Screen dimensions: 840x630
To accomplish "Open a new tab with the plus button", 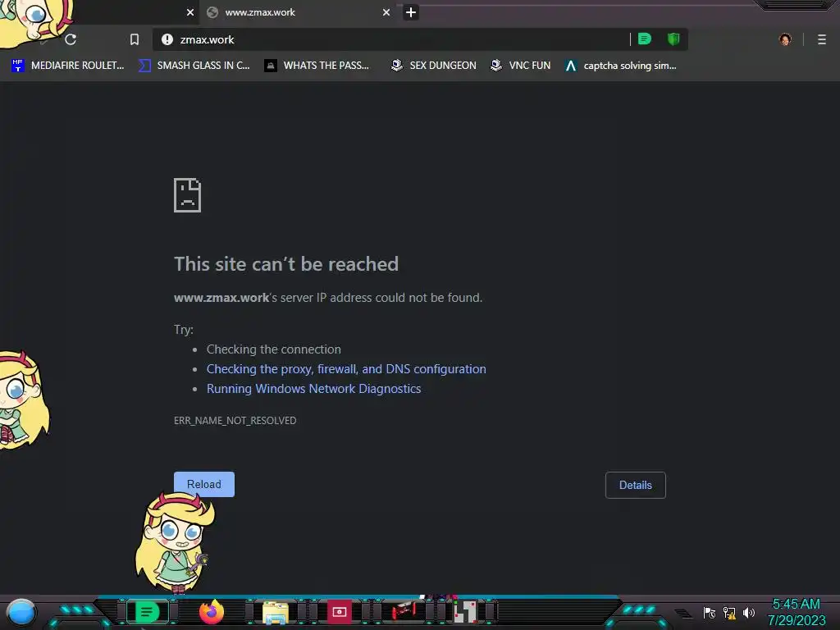I will (411, 12).
